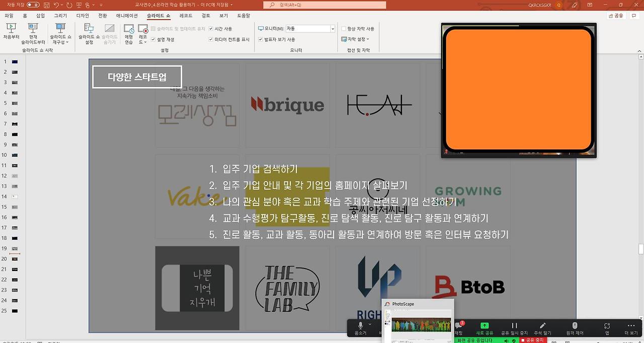
Task: Mute microphone (음소거) in Zoom toolbar
Action: click(x=360, y=329)
